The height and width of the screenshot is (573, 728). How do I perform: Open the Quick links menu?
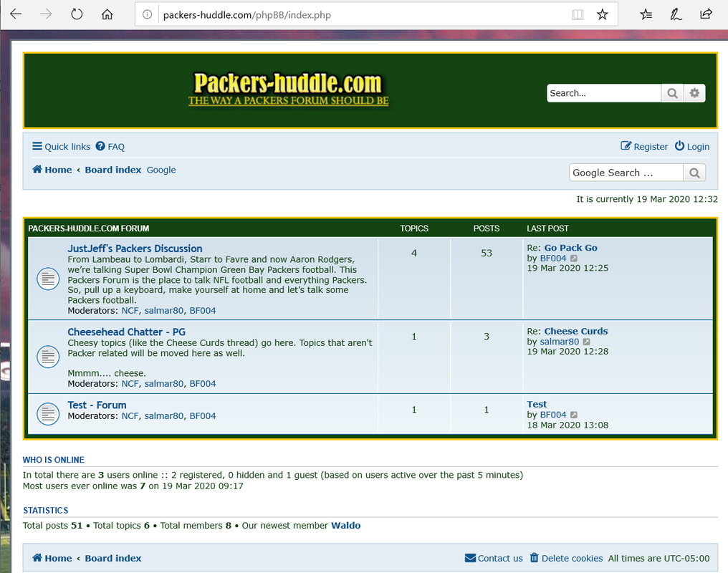(62, 147)
